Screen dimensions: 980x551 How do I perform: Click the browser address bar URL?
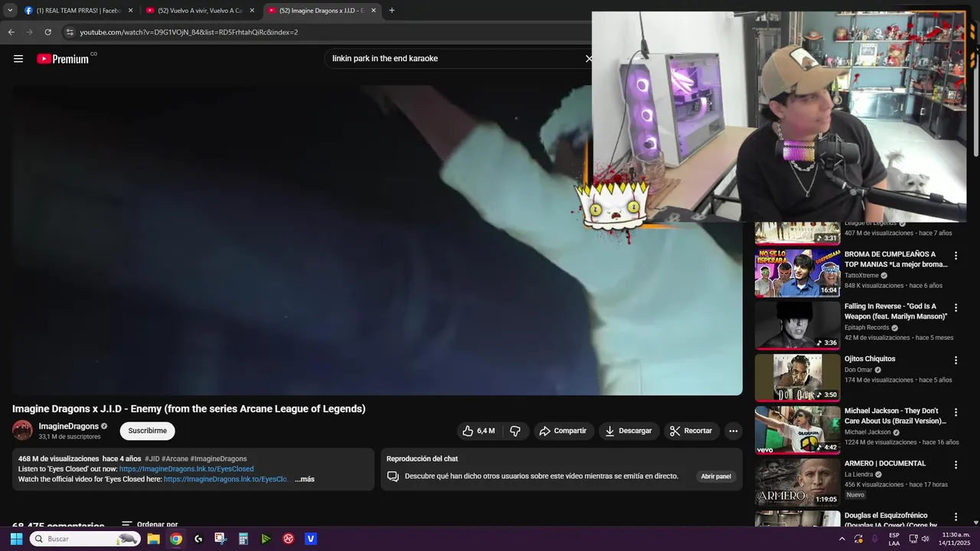click(x=189, y=32)
